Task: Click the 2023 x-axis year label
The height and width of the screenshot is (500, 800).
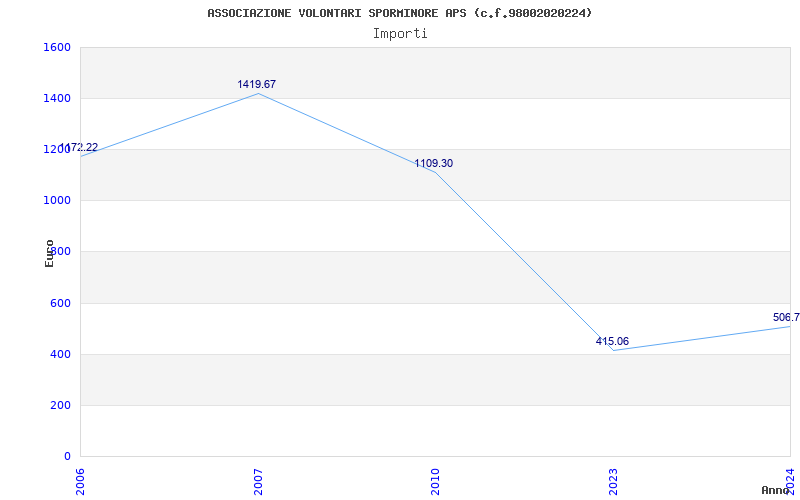Action: click(x=613, y=482)
